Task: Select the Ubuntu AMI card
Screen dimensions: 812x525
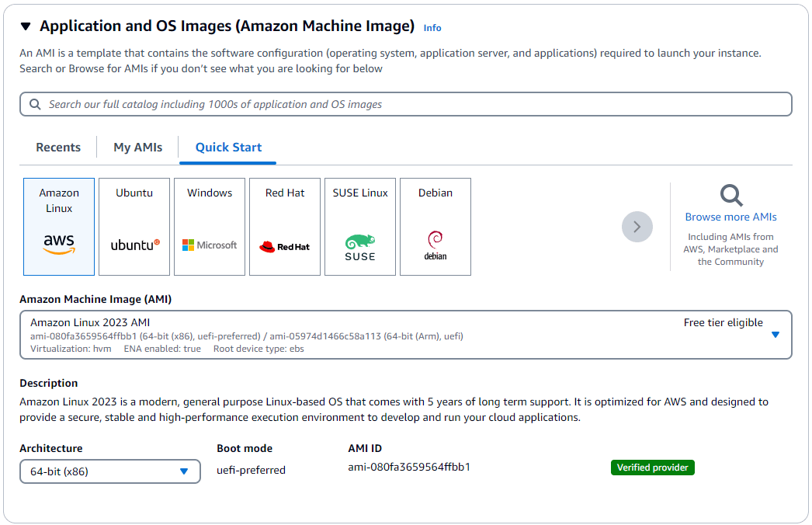Action: tap(134, 226)
